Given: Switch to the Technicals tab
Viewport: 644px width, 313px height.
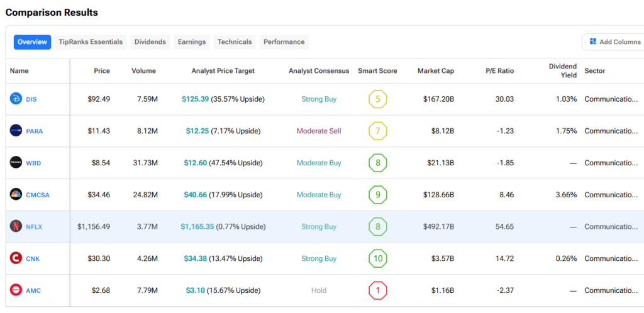Looking at the screenshot, I should pyautogui.click(x=235, y=42).
